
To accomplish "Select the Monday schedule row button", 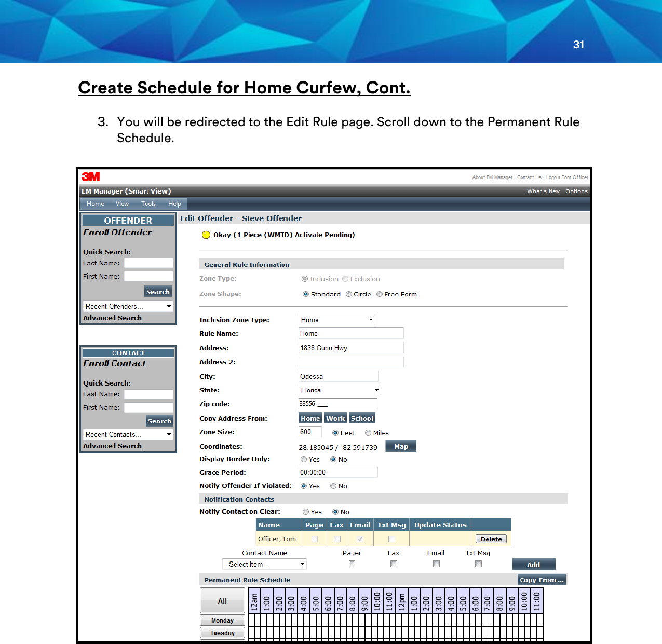I will click(222, 621).
